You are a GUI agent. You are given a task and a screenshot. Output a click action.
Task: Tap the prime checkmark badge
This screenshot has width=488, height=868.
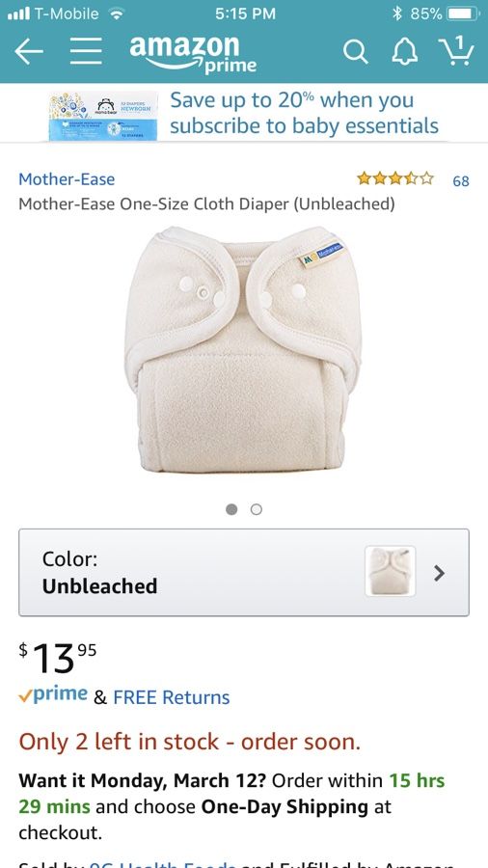[53, 694]
